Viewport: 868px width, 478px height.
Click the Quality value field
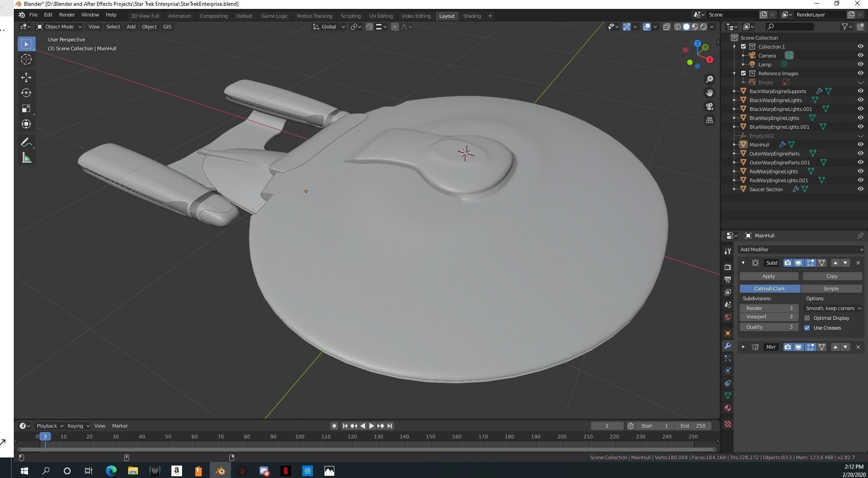click(769, 327)
